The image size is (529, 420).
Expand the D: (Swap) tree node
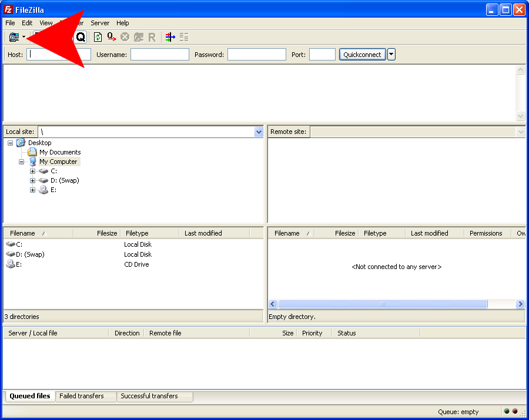(x=33, y=181)
